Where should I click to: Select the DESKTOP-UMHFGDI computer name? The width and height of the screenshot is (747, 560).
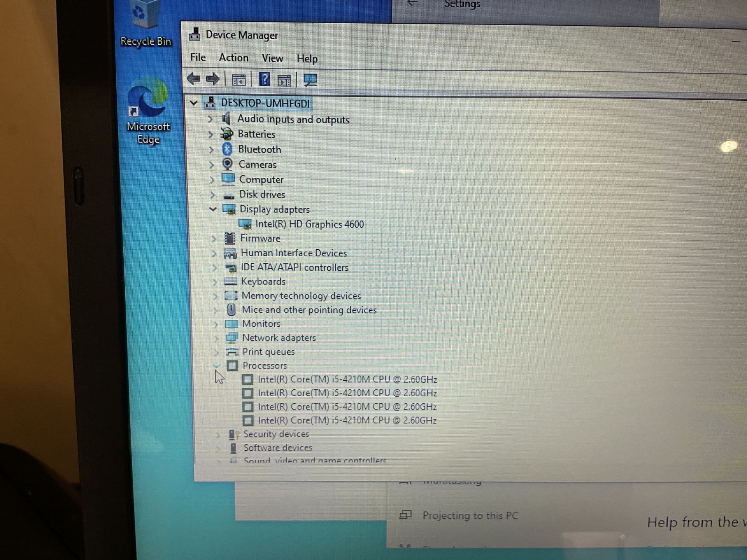point(265,103)
